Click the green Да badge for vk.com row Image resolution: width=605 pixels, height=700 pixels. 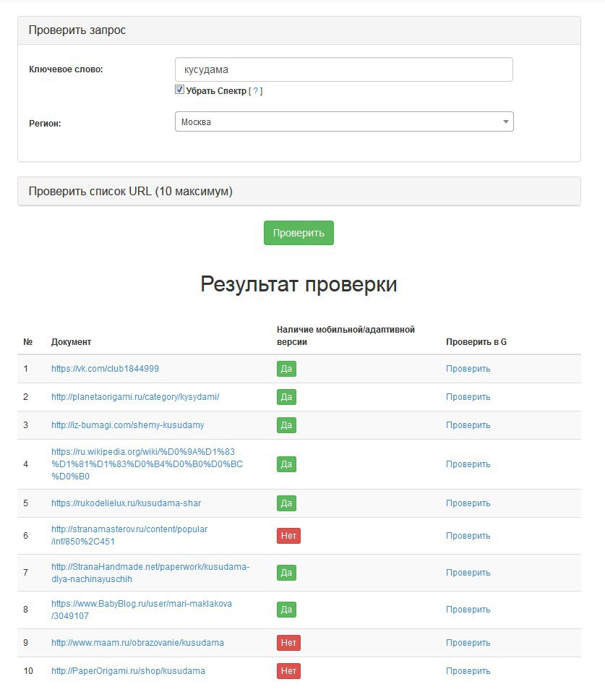(286, 369)
